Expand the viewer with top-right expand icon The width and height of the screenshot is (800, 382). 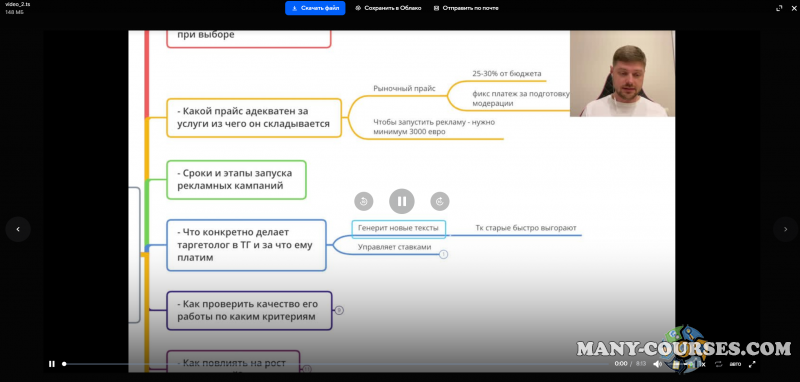779,8
